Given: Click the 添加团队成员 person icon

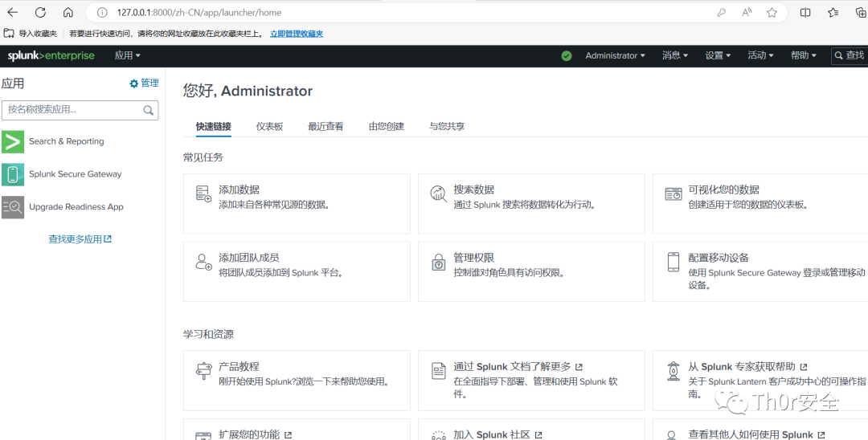Looking at the screenshot, I should 203,262.
